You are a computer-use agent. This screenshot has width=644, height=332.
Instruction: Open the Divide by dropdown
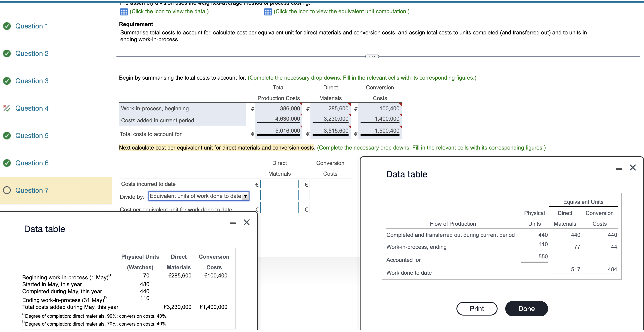pos(245,196)
